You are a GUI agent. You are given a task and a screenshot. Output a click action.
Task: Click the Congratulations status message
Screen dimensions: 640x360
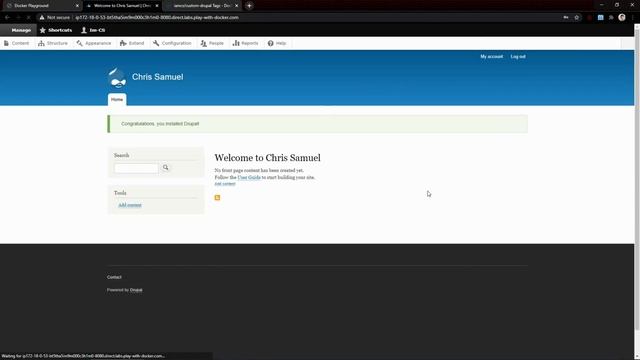(318, 124)
